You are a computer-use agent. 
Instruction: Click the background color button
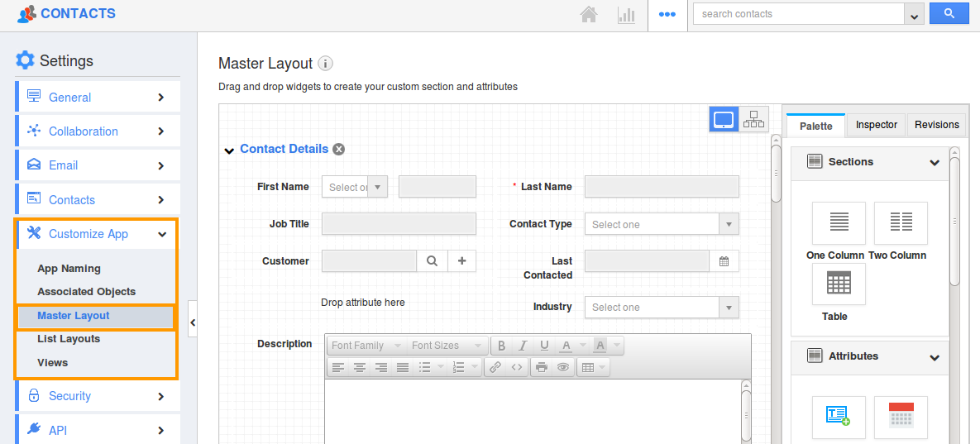coord(600,346)
